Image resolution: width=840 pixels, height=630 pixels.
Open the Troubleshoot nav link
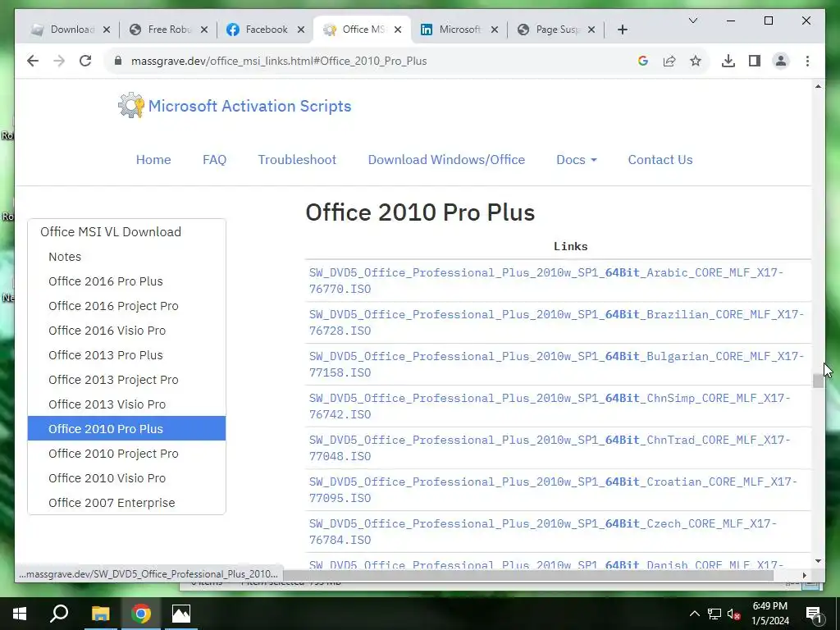[x=297, y=160]
